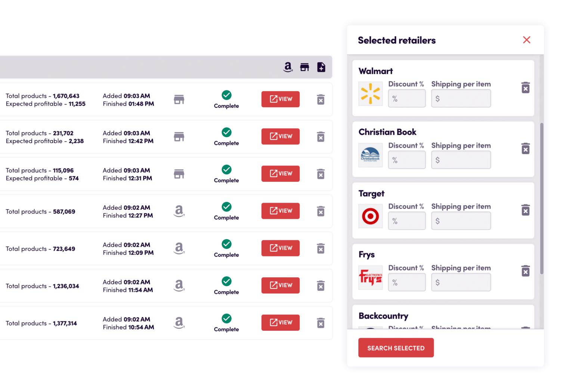
Task: View results for 1,377,314 products search
Action: (280, 323)
